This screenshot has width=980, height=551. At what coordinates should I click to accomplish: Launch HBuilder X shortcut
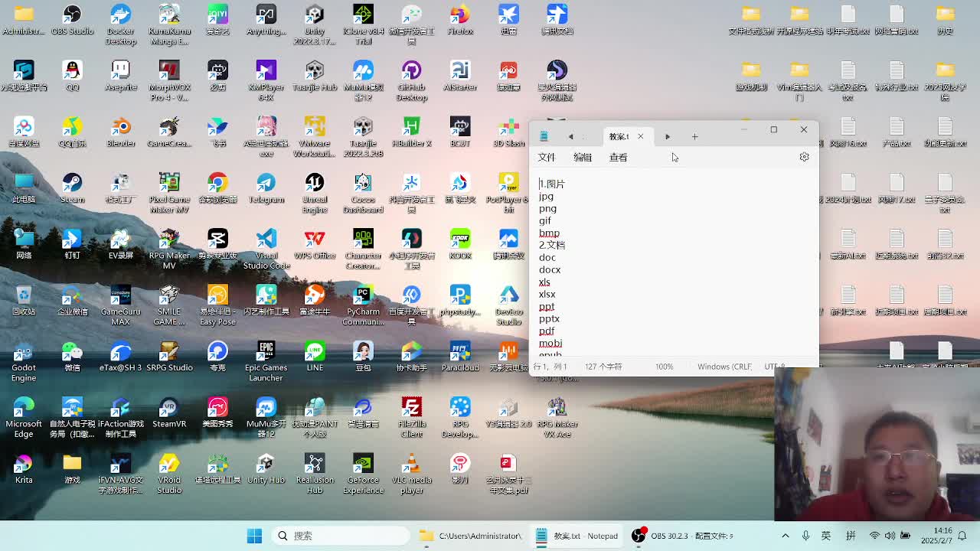tap(412, 132)
